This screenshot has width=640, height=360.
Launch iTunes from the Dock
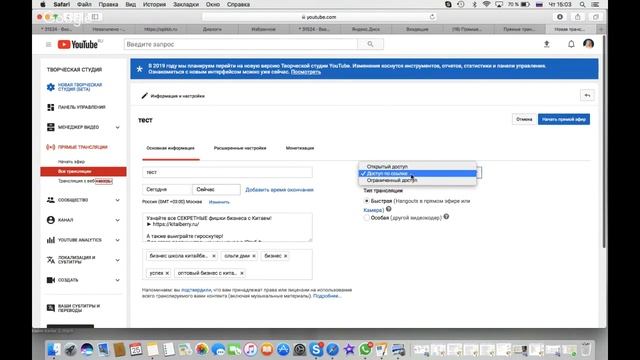tap(250, 349)
